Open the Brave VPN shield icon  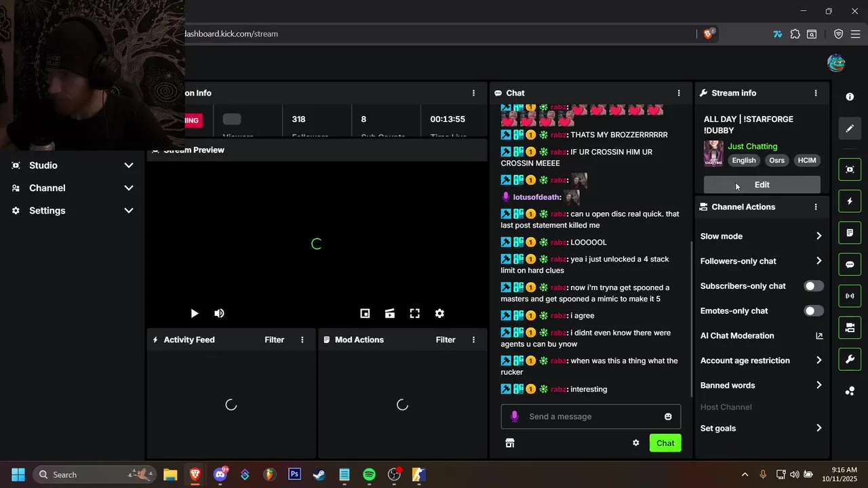(x=839, y=34)
